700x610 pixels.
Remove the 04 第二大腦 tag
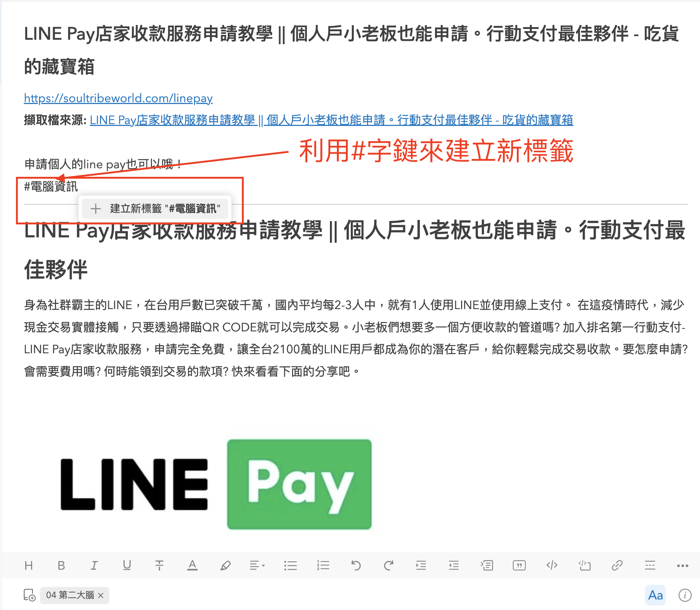(101, 595)
